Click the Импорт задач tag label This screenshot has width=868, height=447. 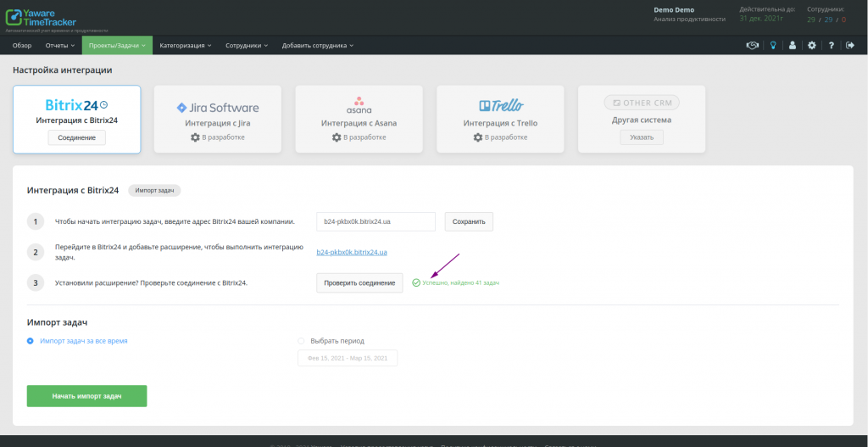154,190
